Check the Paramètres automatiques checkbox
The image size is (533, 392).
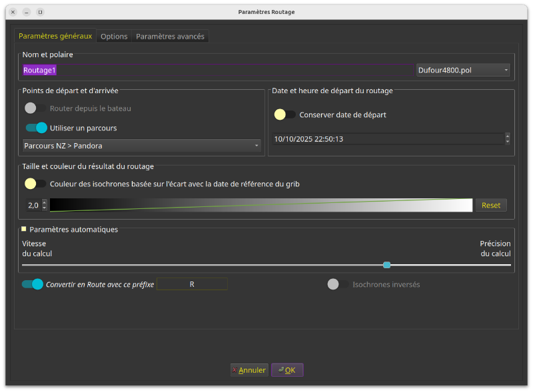(24, 229)
